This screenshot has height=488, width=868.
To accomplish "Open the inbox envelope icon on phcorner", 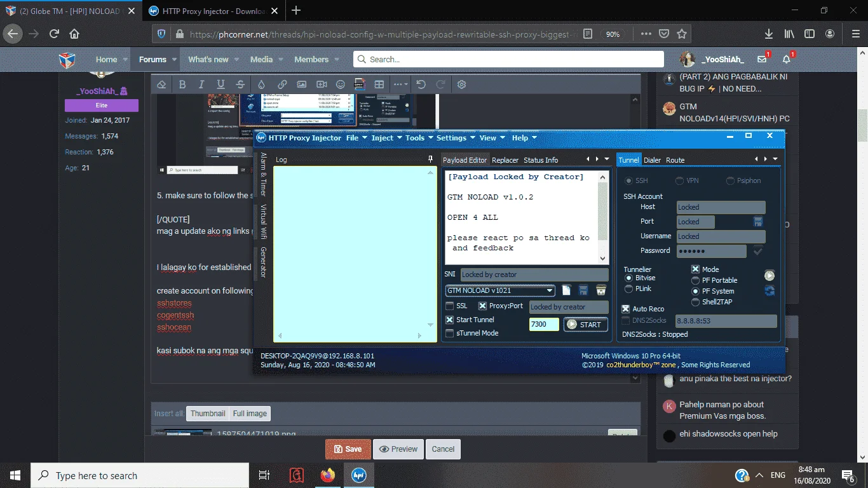I will coord(762,59).
